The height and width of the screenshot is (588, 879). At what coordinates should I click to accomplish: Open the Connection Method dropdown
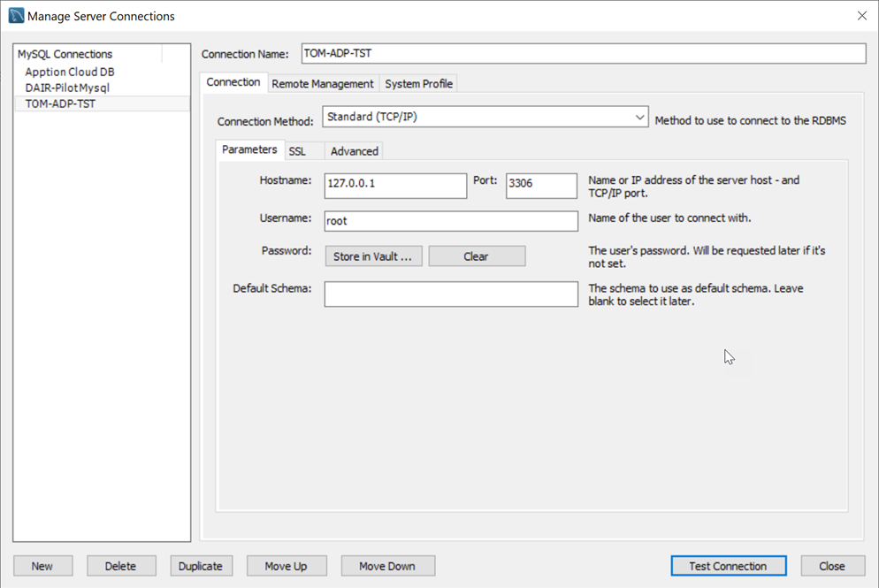485,117
